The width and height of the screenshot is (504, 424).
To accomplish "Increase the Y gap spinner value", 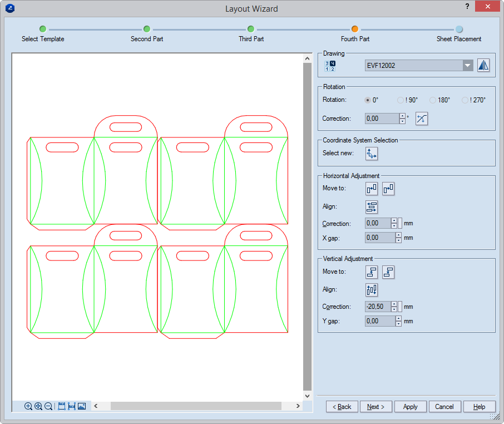I will [x=398, y=318].
